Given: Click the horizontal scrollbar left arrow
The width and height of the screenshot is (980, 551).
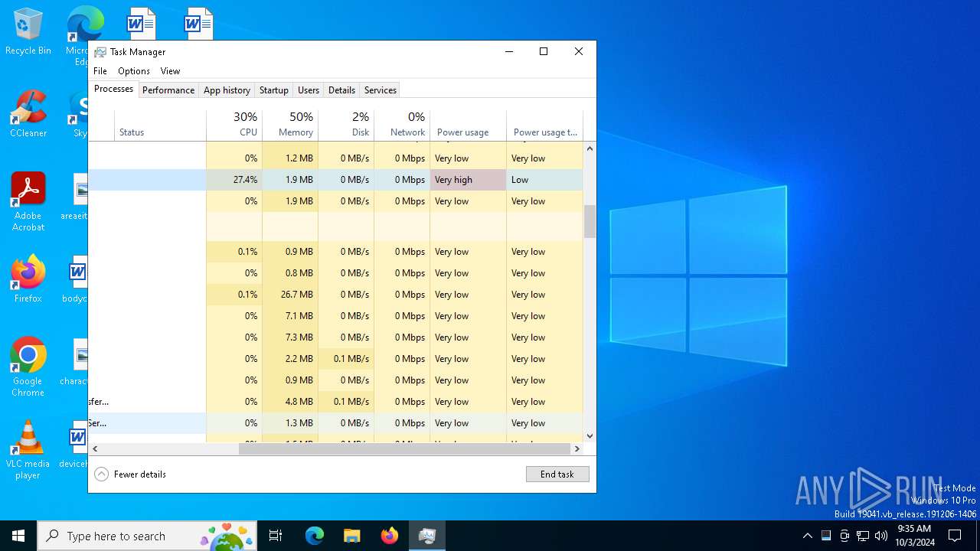Looking at the screenshot, I should tap(95, 449).
